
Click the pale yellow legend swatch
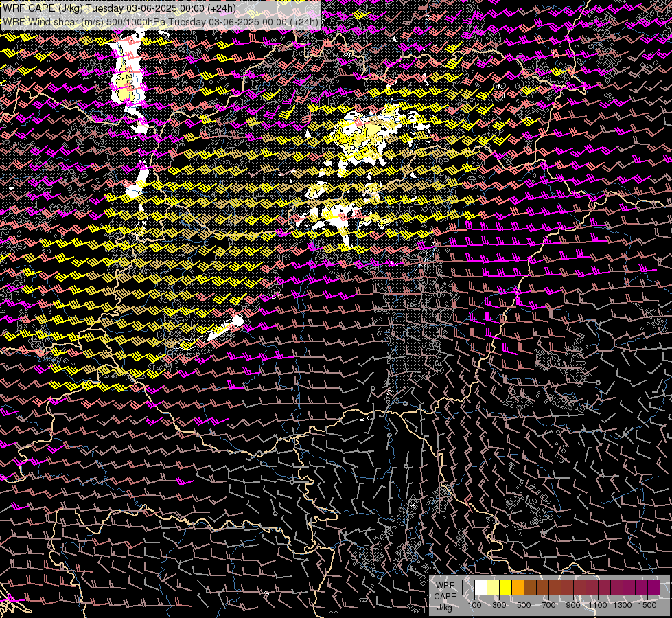[x=494, y=588]
